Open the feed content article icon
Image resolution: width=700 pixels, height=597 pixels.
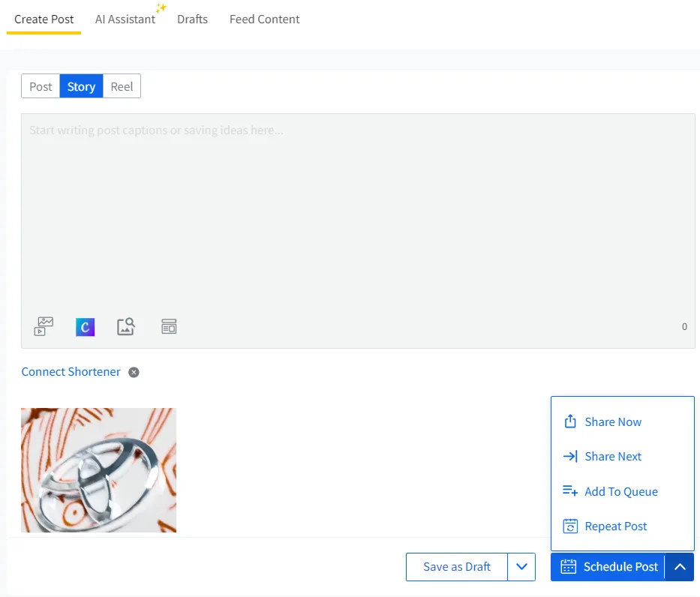click(x=169, y=325)
